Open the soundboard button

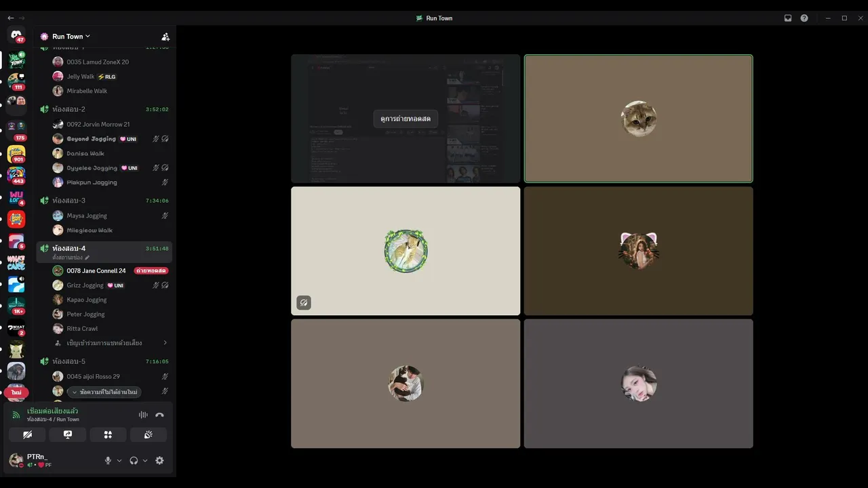click(148, 434)
